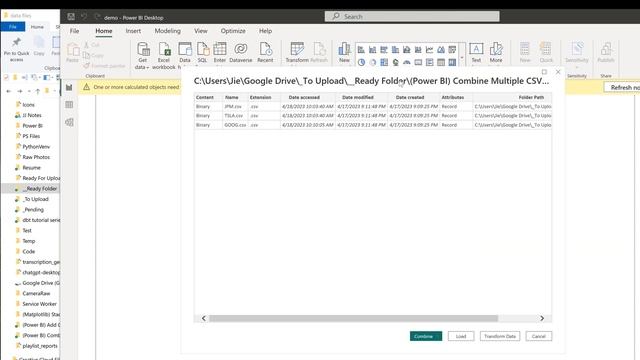Click Pin to Quick access in Explorer
The width and height of the screenshot is (640, 360).
(x=16, y=49)
